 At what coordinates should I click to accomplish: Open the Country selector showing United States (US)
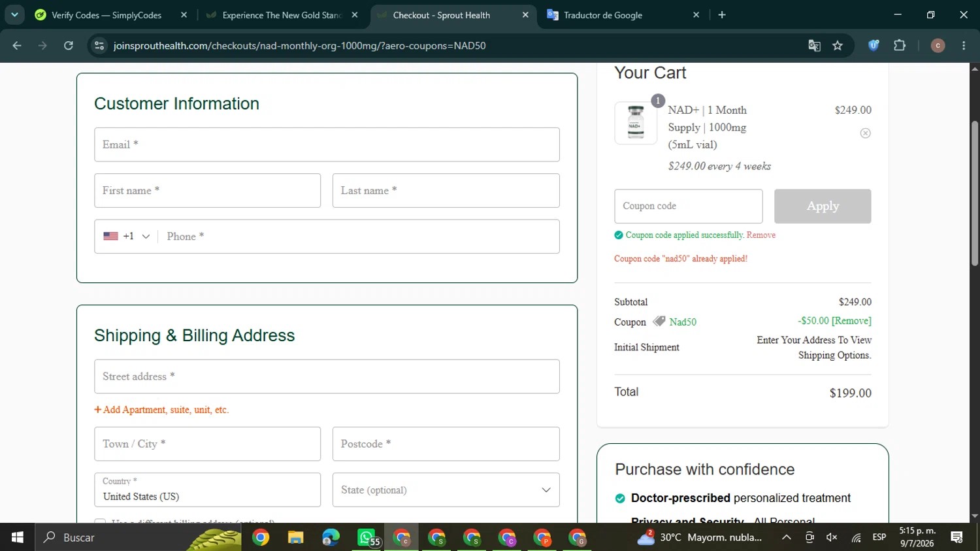pos(207,490)
